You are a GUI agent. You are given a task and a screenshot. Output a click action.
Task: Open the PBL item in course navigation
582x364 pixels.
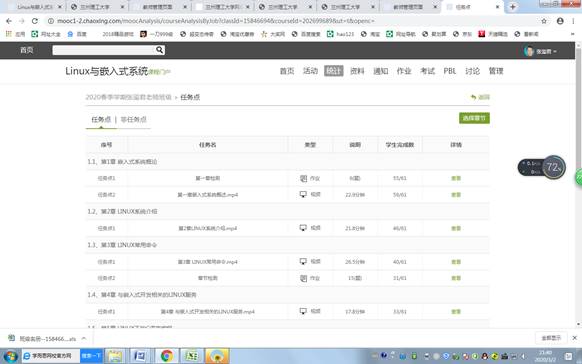click(x=449, y=71)
